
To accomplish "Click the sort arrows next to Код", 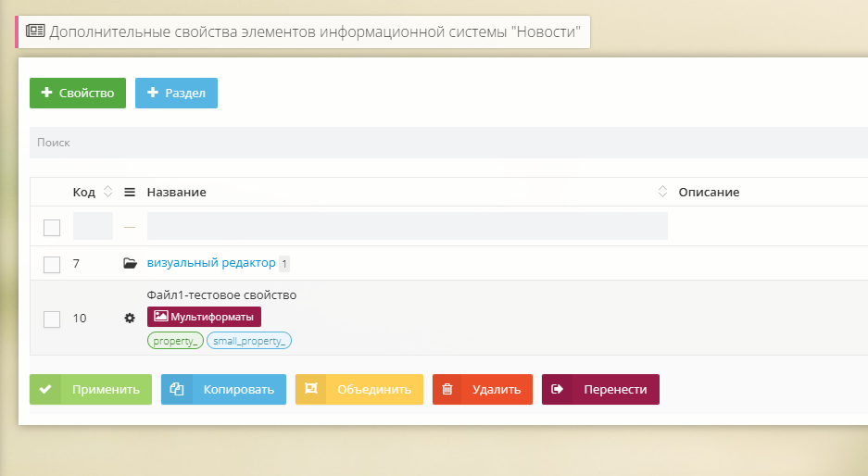I will [107, 192].
